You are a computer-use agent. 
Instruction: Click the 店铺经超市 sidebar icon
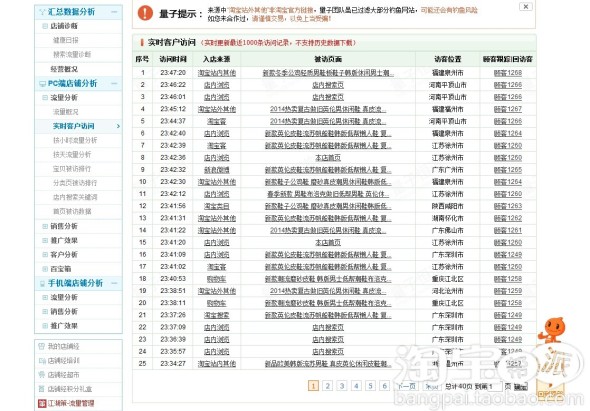tap(41, 375)
